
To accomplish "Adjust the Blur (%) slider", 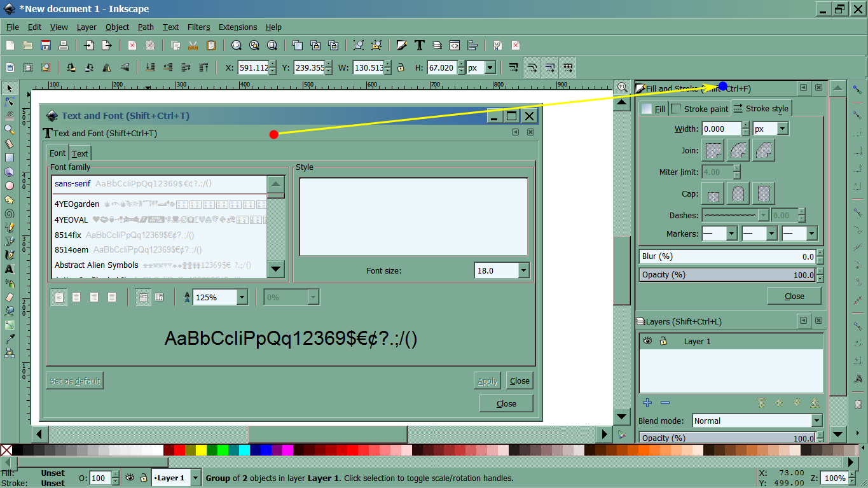I will pyautogui.click(x=727, y=256).
